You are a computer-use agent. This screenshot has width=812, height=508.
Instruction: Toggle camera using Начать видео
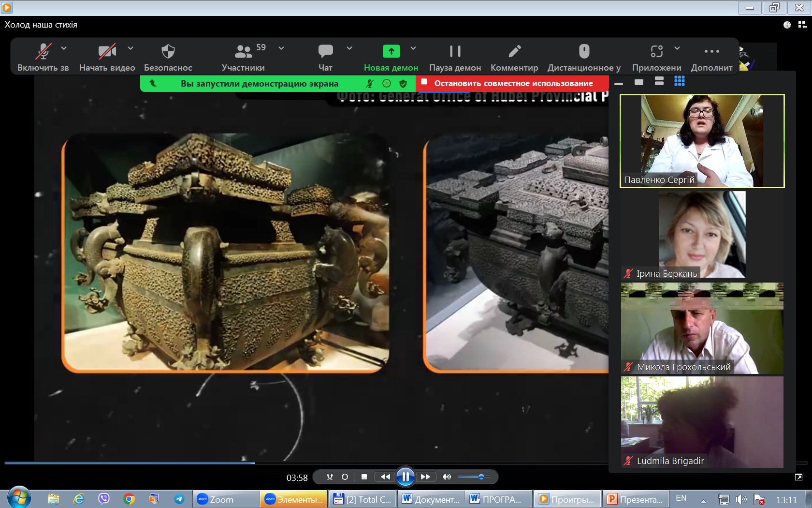[107, 58]
